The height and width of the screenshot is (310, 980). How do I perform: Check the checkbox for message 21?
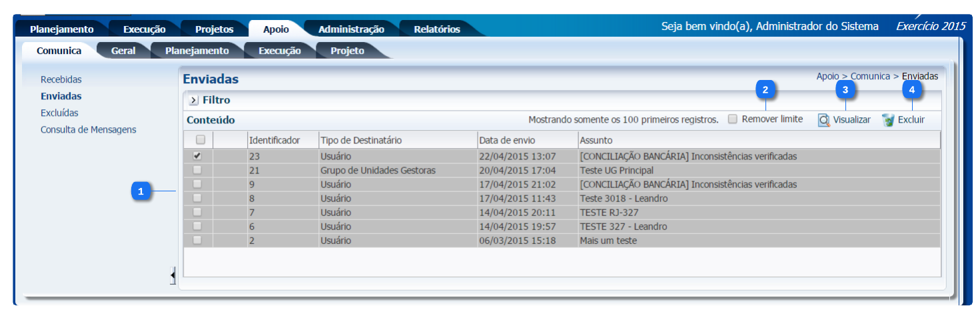(x=197, y=170)
